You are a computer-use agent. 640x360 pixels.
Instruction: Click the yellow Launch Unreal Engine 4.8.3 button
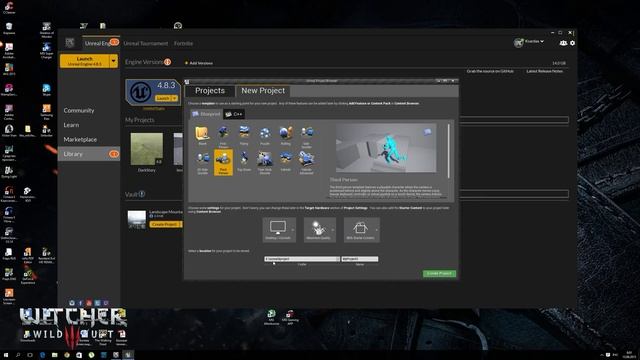pyautogui.click(x=84, y=61)
